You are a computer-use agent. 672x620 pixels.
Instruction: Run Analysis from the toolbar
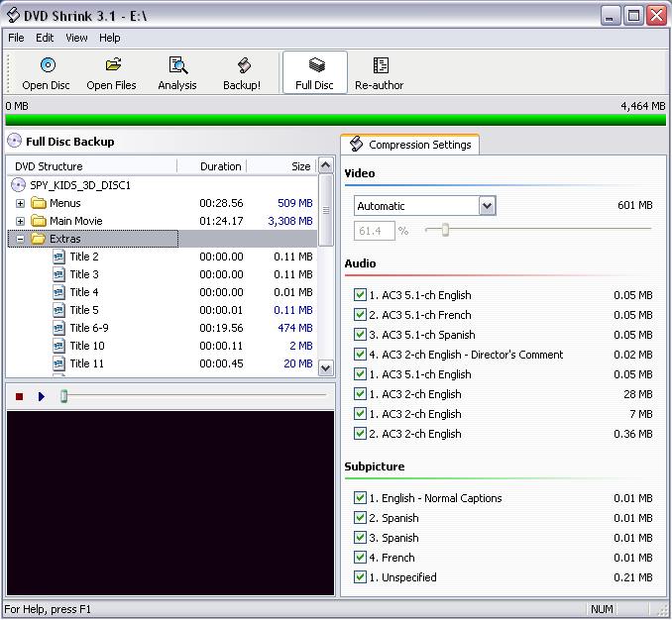[177, 72]
